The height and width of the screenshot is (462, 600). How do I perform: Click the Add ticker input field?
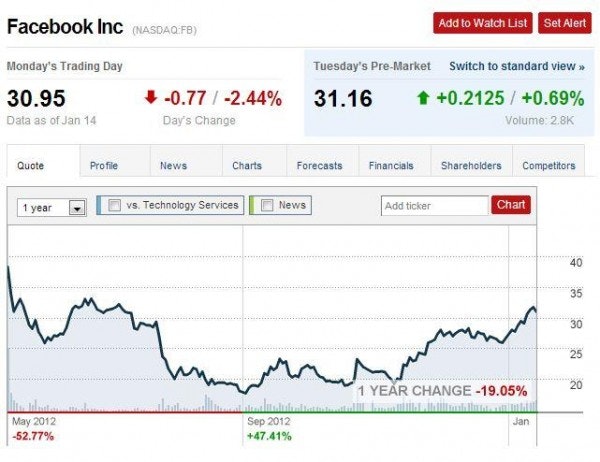pos(435,206)
